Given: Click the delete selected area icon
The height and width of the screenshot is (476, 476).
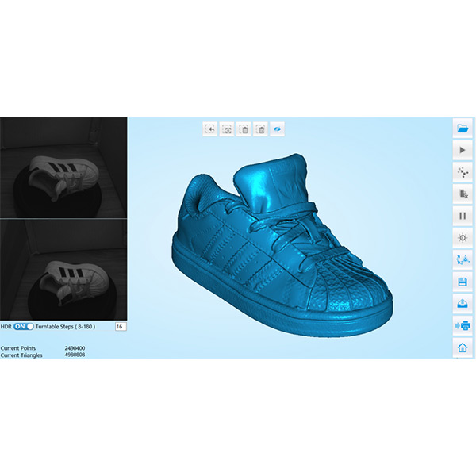Looking at the screenshot, I should click(244, 129).
